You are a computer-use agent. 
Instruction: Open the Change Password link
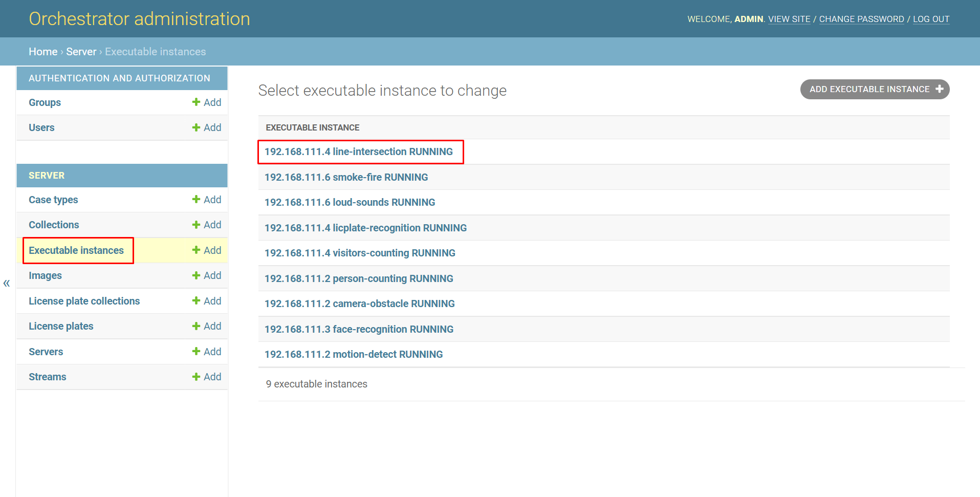(861, 19)
